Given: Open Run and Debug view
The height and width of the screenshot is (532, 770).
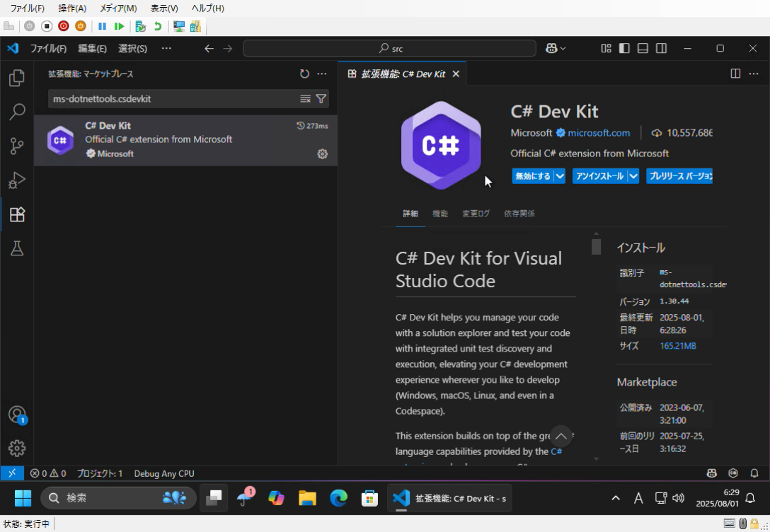Looking at the screenshot, I should point(17,180).
